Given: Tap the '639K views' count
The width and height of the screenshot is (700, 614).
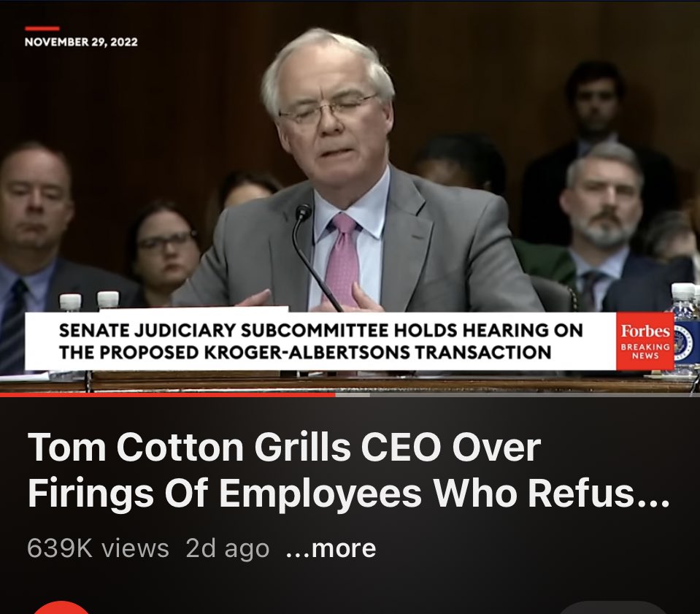Looking at the screenshot, I should click(x=98, y=548).
